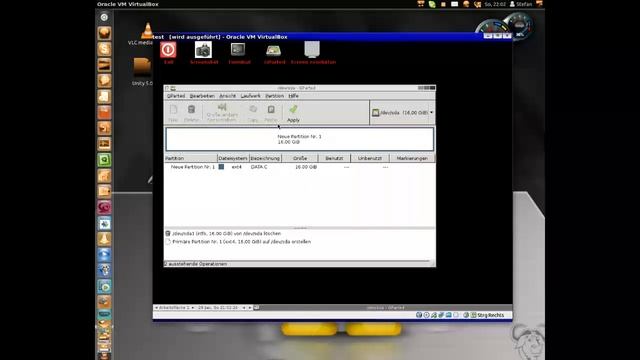
Task: Click the ext4 filesystem cell
Action: [x=236, y=167]
